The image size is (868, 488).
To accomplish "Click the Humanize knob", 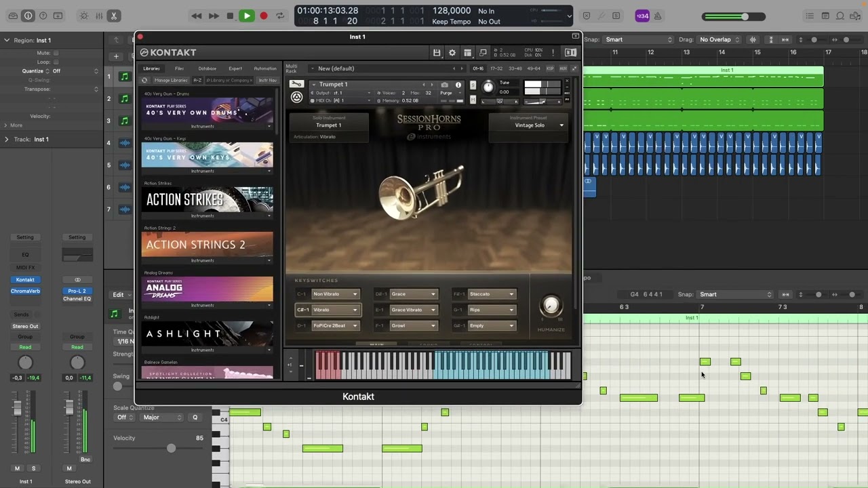I will pos(551,306).
